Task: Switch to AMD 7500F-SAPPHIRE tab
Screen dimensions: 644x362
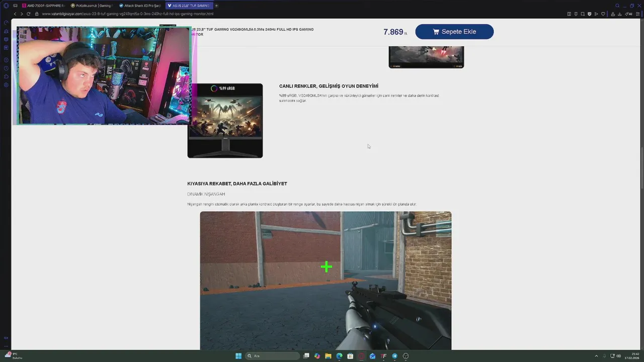Action: [44, 6]
